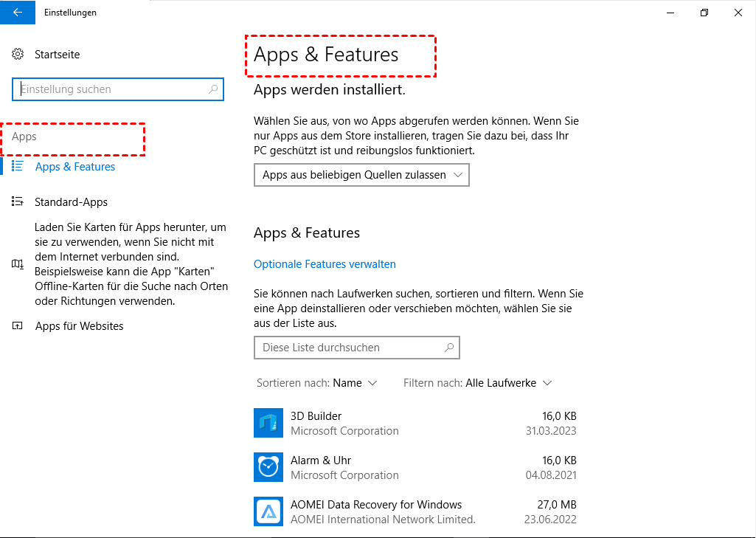The height and width of the screenshot is (538, 756).
Task: Click into the Diese Liste durchsuchen field
Action: click(x=347, y=348)
